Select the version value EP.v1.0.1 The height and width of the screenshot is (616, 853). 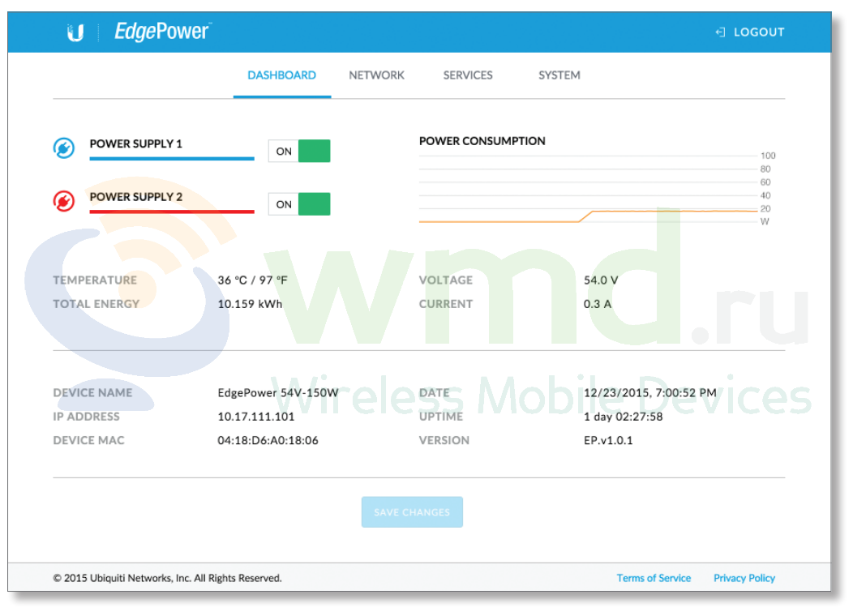[608, 440]
